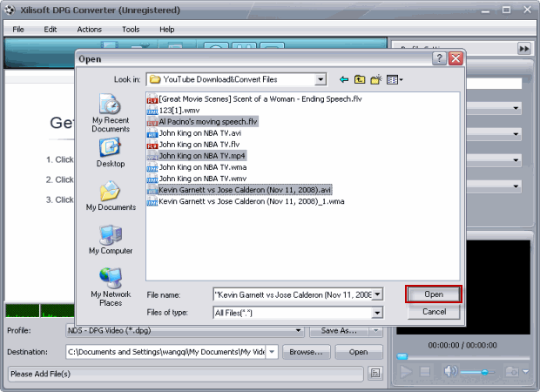The image size is (540, 392).
Task: Expand the Save As dropdown arrow
Action: click(x=375, y=331)
